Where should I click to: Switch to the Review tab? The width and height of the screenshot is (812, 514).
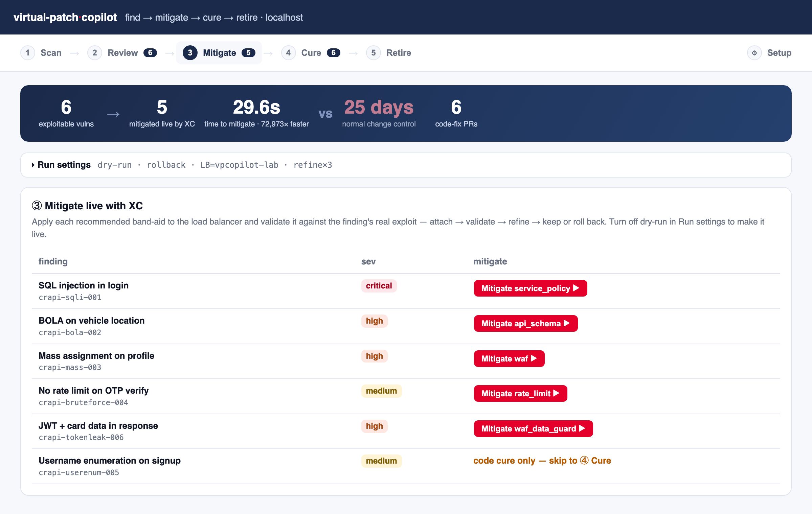coord(122,53)
